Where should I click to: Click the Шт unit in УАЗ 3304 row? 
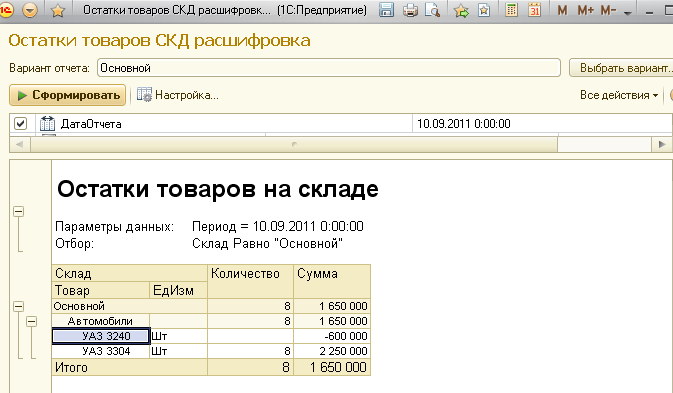(x=179, y=351)
